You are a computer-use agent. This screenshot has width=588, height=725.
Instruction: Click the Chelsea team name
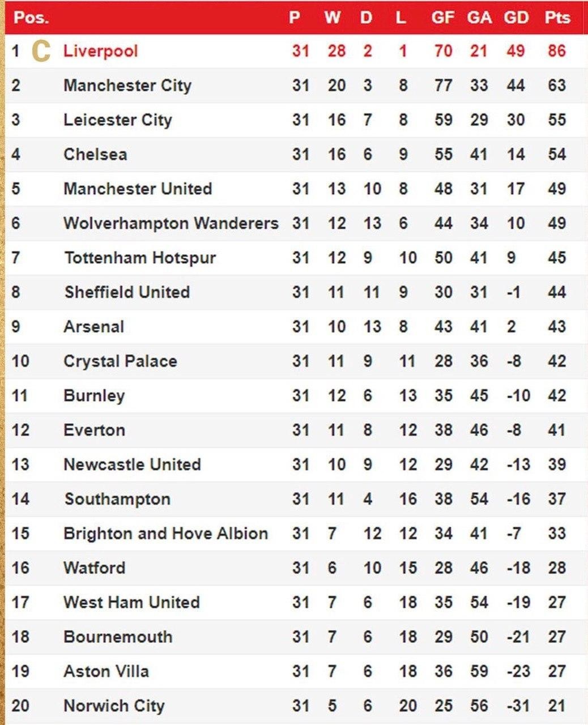(x=95, y=155)
